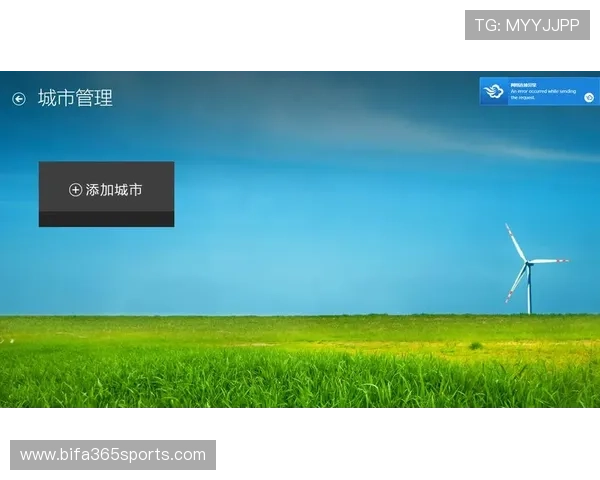Click the 城市管理 page title
Viewport: 600px width, 480px height.
[75, 98]
